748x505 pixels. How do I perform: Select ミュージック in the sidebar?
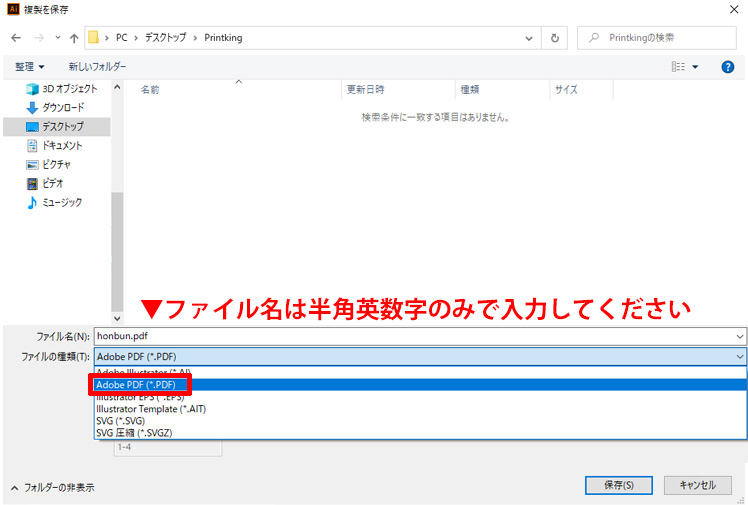click(x=54, y=203)
